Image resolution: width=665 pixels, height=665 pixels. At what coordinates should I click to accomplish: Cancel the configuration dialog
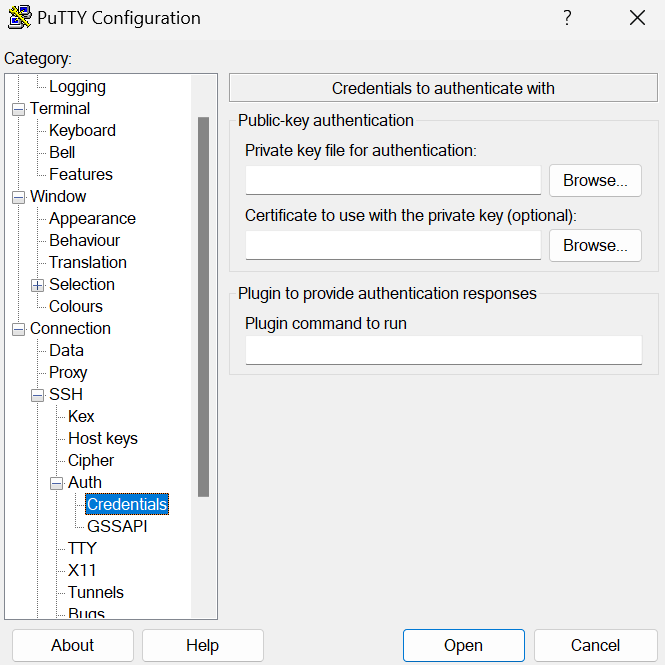pos(595,645)
